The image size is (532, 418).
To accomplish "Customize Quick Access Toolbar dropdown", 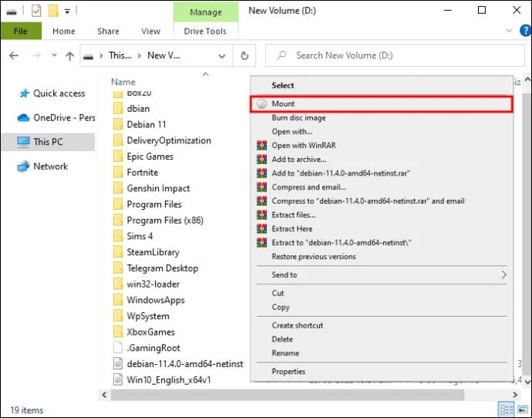I will pos(67,12).
